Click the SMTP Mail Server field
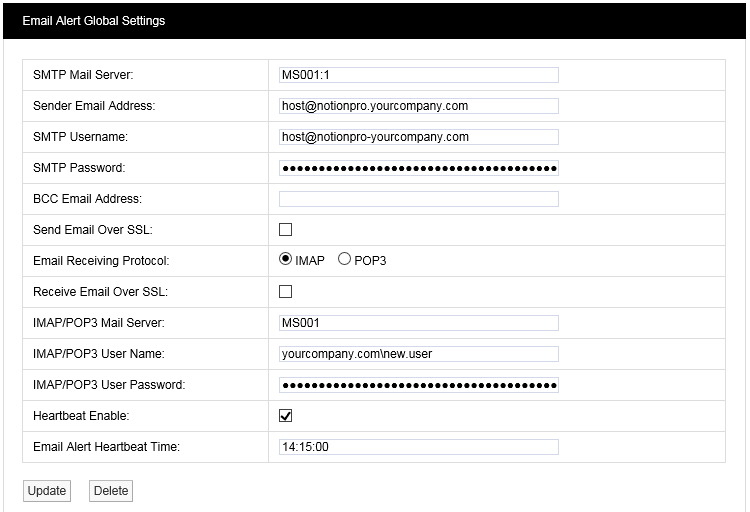Image resolution: width=750 pixels, height=512 pixels. coord(418,75)
